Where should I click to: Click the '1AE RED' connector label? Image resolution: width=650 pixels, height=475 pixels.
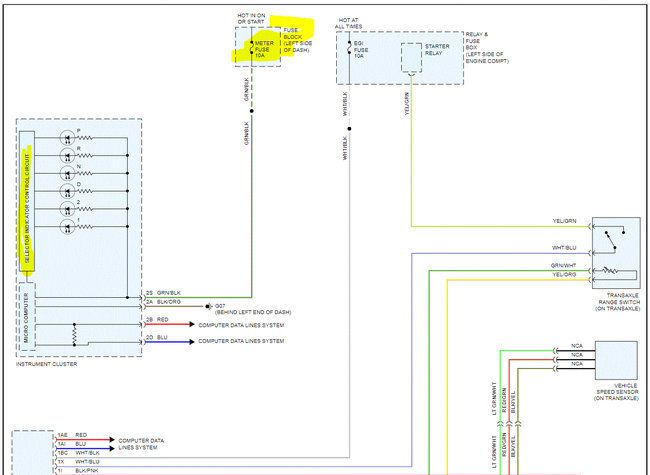[x=72, y=435]
